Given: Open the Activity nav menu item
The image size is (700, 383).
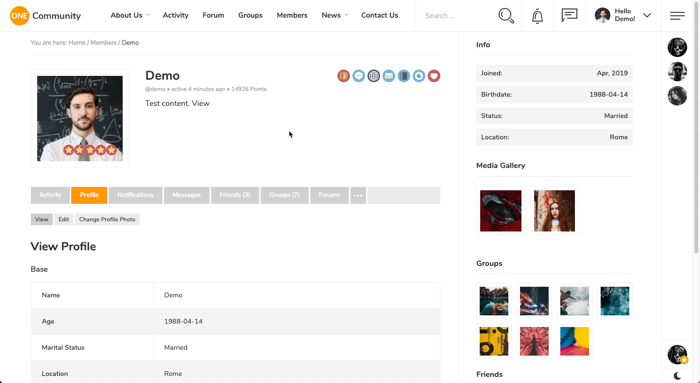Looking at the screenshot, I should click(x=175, y=15).
